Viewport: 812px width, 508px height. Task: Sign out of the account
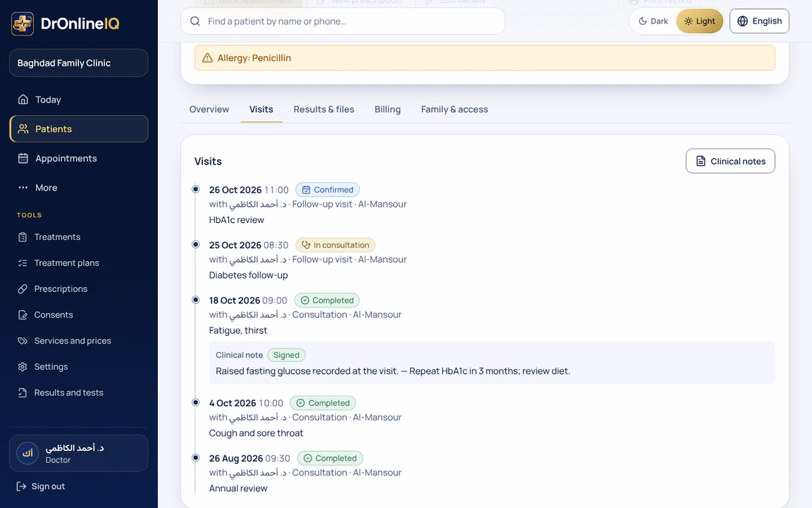click(41, 487)
